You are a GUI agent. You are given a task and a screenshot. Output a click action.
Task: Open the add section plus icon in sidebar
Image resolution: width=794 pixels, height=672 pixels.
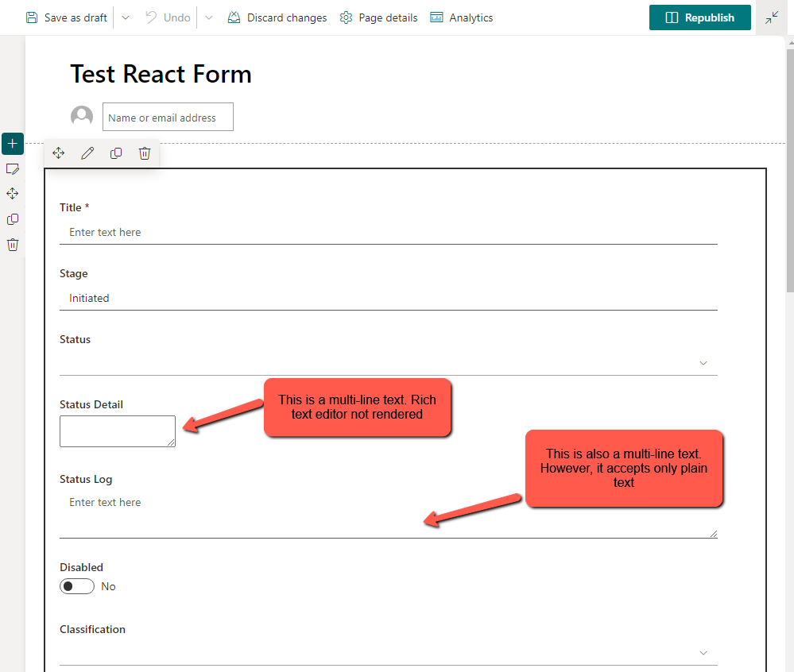12,144
